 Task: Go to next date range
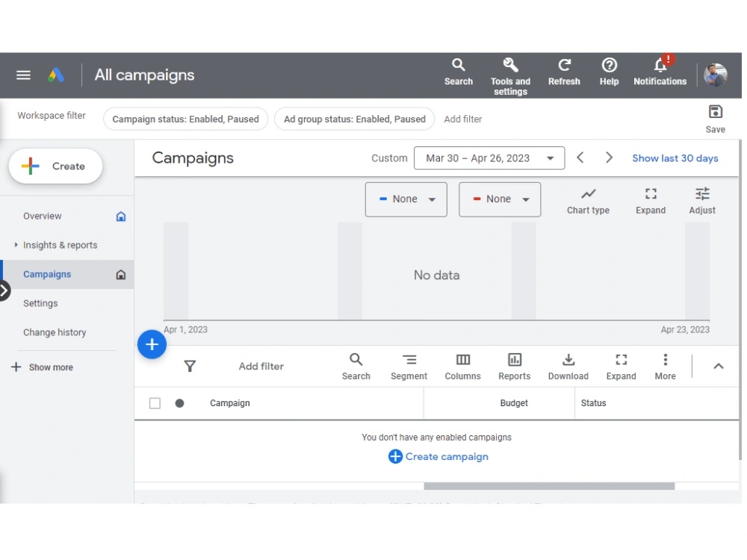click(x=609, y=158)
